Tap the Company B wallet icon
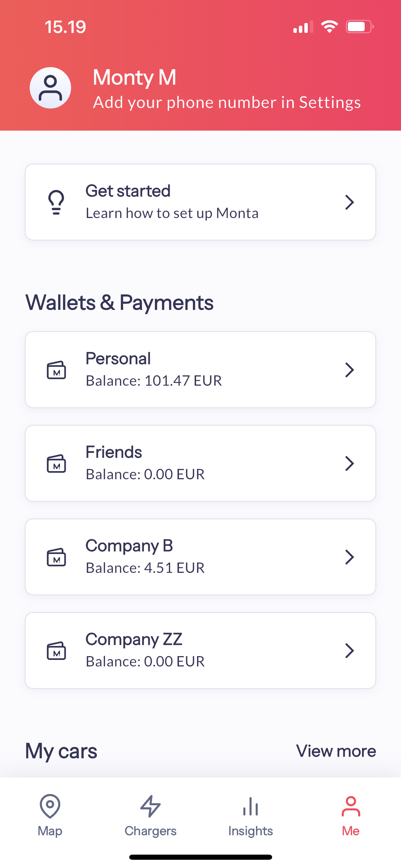401x868 pixels. tap(56, 557)
